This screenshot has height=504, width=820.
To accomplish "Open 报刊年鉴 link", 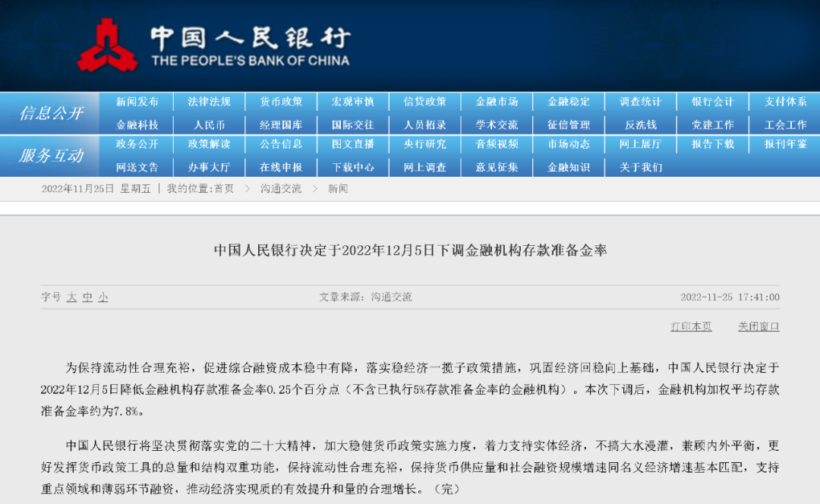I will tap(786, 143).
